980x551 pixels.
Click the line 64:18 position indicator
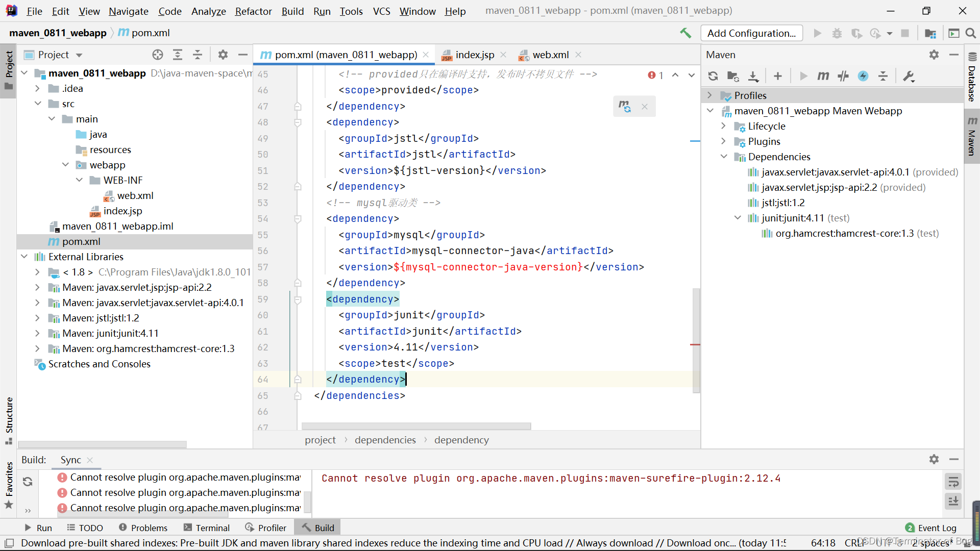click(x=823, y=543)
